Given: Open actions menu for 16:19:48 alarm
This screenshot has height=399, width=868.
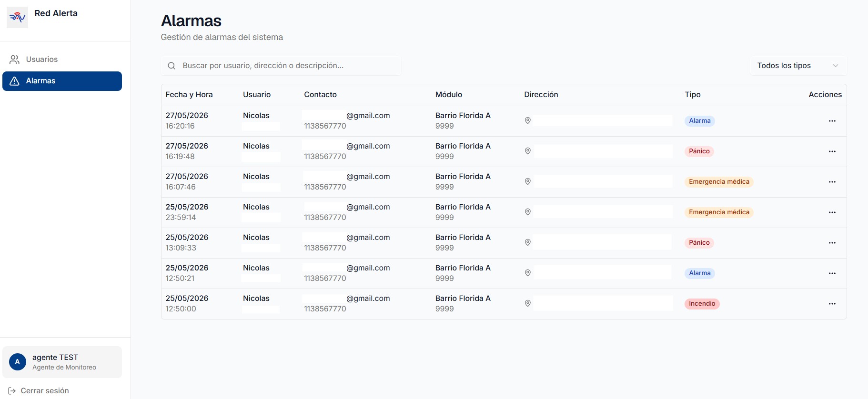Looking at the screenshot, I should point(832,151).
